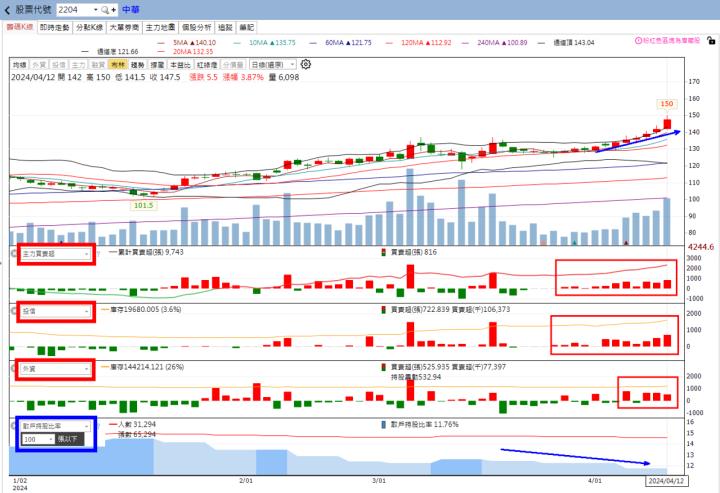Click the 20MA 132.35 legend entry
This screenshot has height=493, width=720.
(193, 52)
